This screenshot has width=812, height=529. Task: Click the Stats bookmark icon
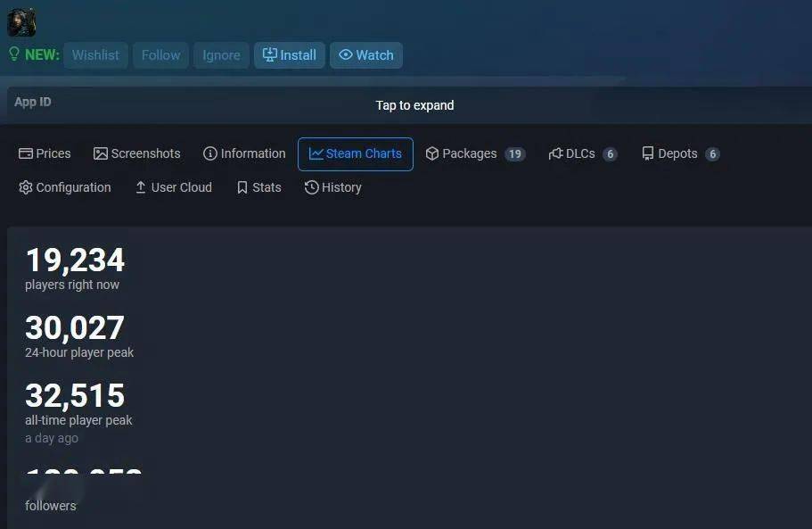[242, 187]
